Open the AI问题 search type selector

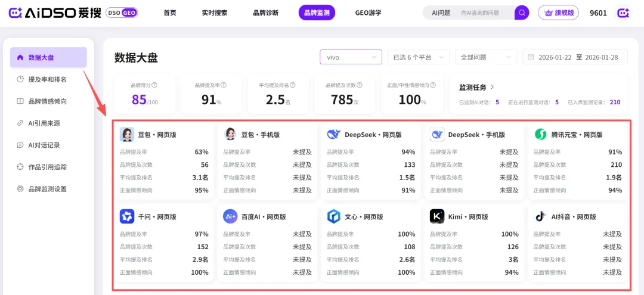(441, 13)
